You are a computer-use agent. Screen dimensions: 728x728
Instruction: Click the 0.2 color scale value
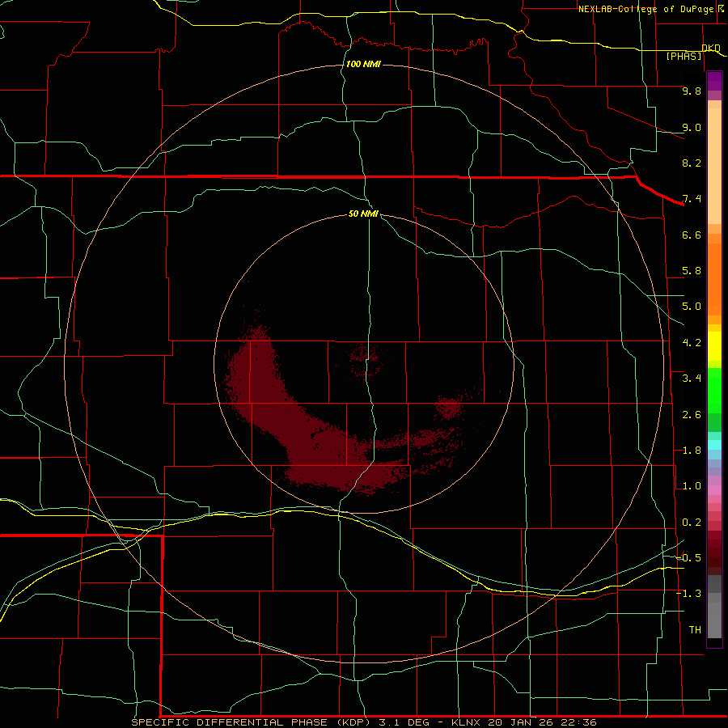click(x=692, y=523)
